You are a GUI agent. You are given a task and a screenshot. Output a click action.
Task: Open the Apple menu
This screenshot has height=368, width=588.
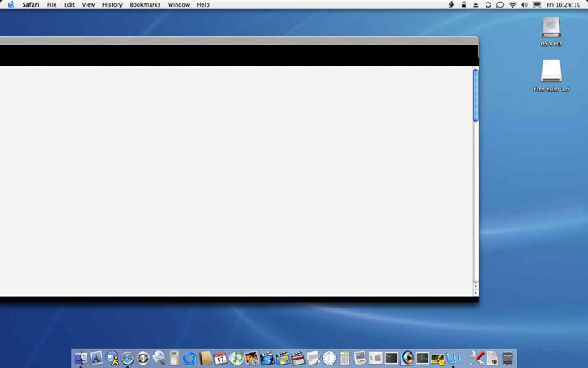11,4
